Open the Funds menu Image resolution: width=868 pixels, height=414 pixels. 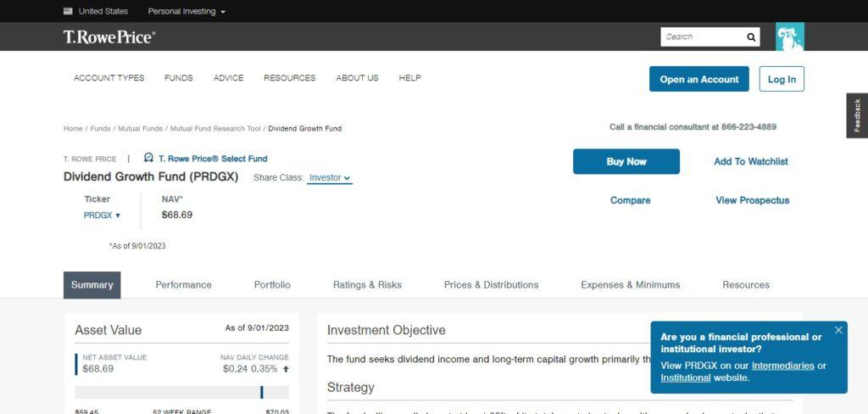point(179,78)
